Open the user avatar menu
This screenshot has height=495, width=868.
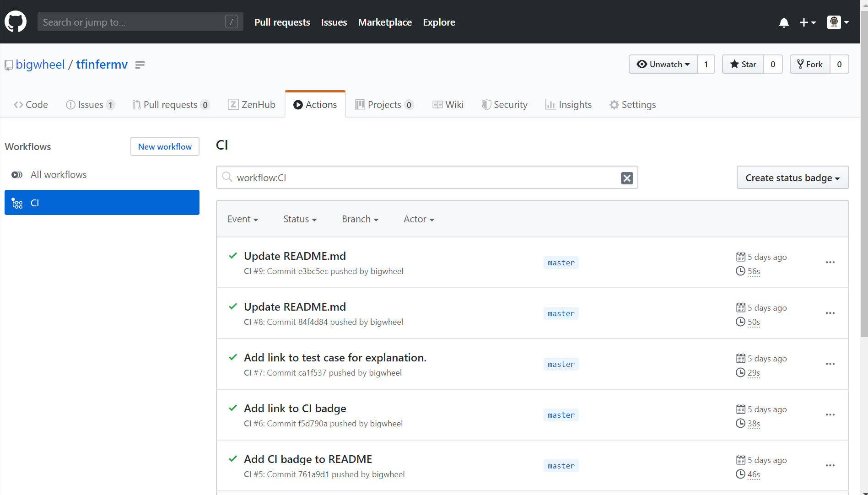click(x=838, y=22)
